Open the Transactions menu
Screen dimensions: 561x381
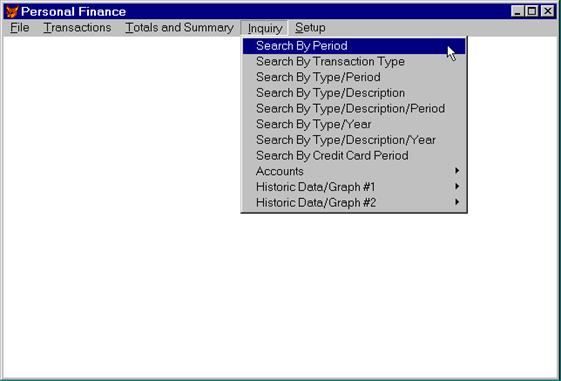coord(77,28)
